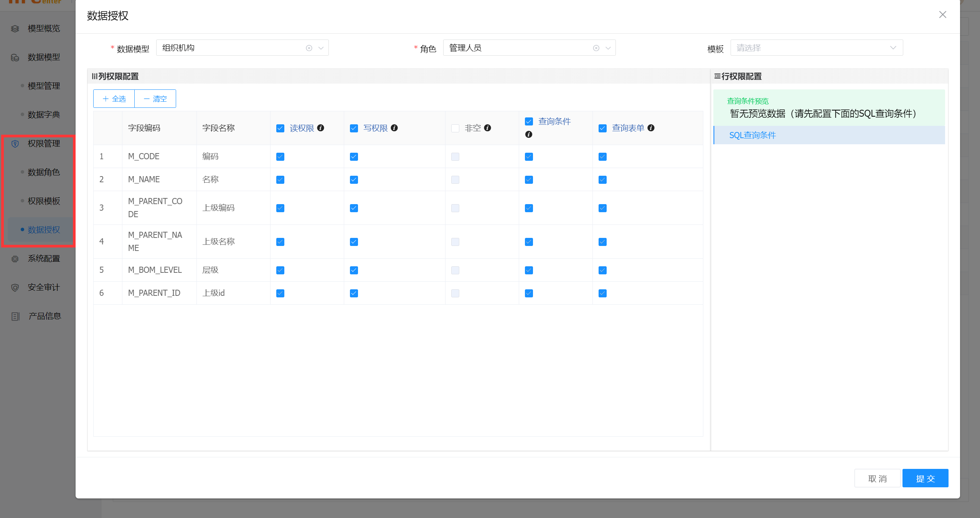The width and height of the screenshot is (980, 518).
Task: Click the 清空 button
Action: click(155, 99)
